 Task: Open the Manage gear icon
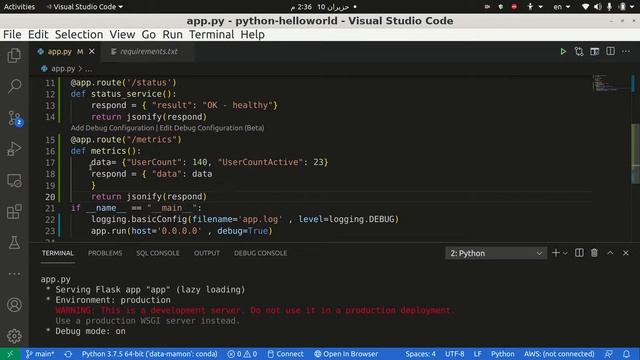(x=14, y=336)
